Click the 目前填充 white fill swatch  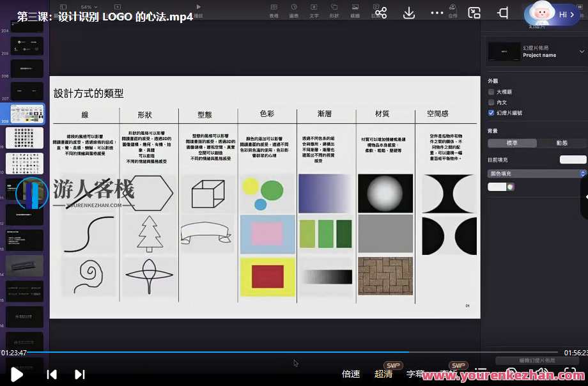click(573, 160)
